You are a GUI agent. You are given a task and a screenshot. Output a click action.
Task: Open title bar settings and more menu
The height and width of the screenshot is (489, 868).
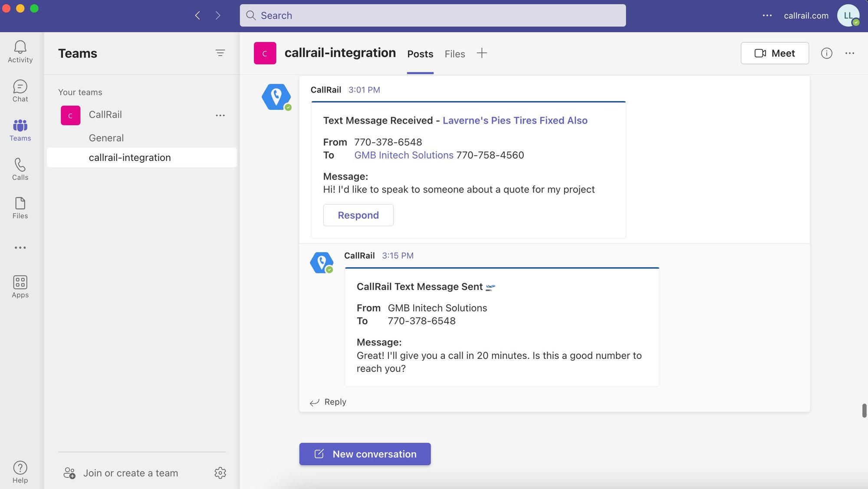click(x=767, y=16)
